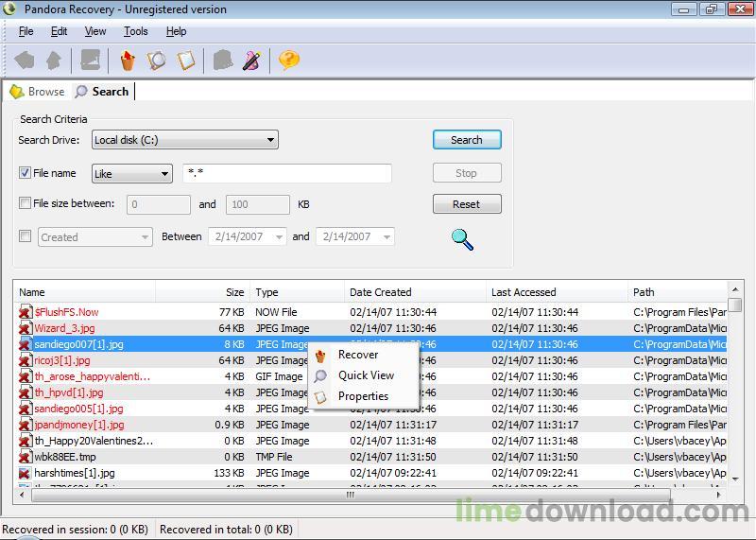This screenshot has width=756, height=540.
Task: Click deleted file icon beside Wizard_3.jpg
Action: coord(26,328)
